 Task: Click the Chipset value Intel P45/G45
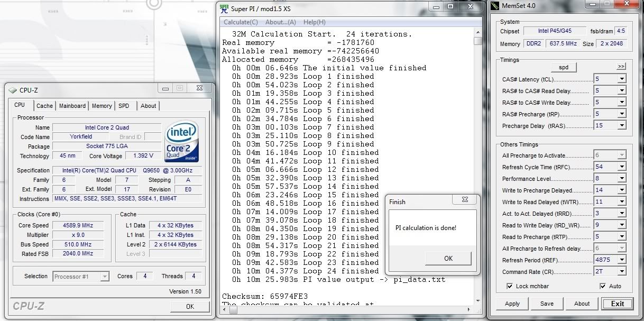click(555, 31)
